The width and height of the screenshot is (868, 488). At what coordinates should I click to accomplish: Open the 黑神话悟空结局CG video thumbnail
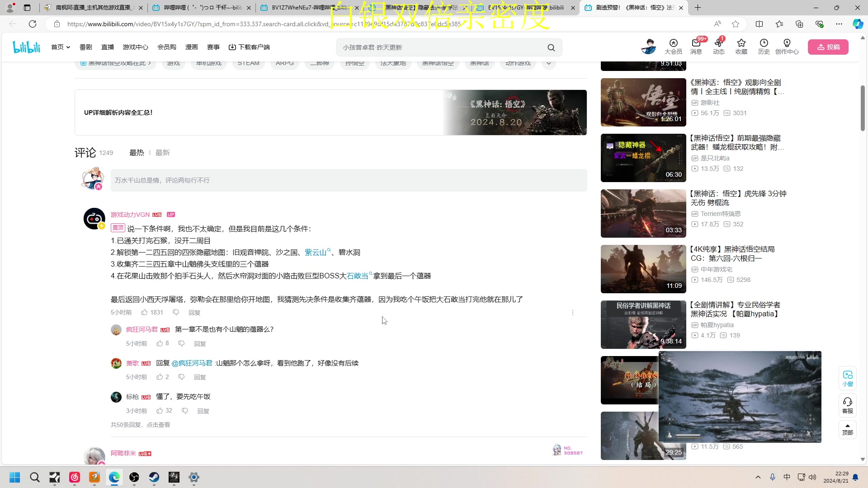pos(643,269)
